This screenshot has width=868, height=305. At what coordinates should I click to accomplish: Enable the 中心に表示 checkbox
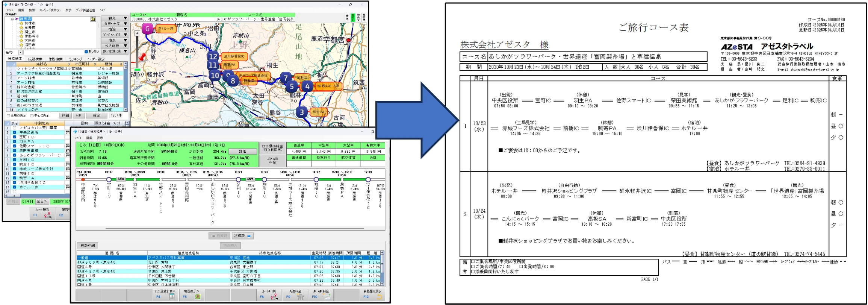(32, 116)
